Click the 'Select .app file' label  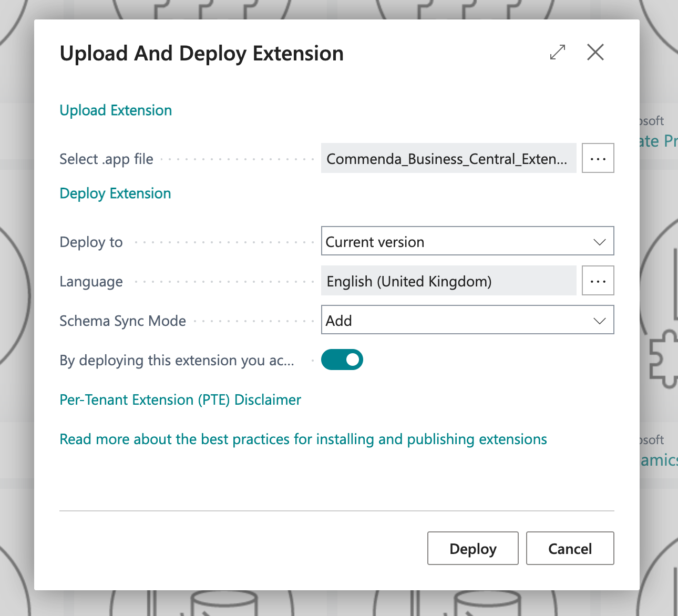point(106,159)
